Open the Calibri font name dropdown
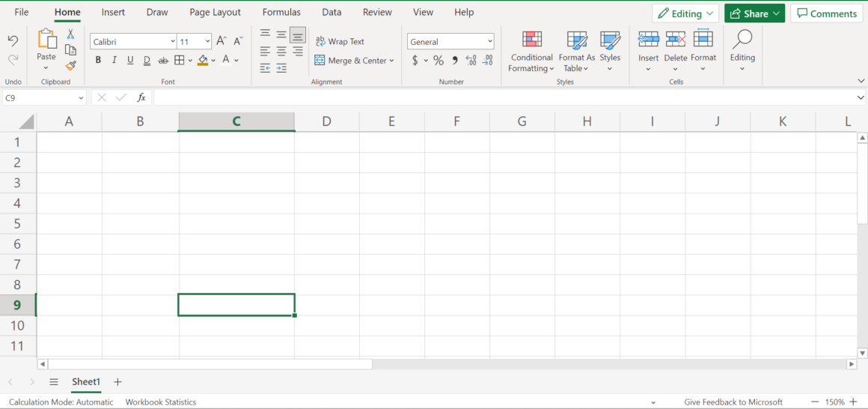The image size is (868, 409). (x=172, y=41)
